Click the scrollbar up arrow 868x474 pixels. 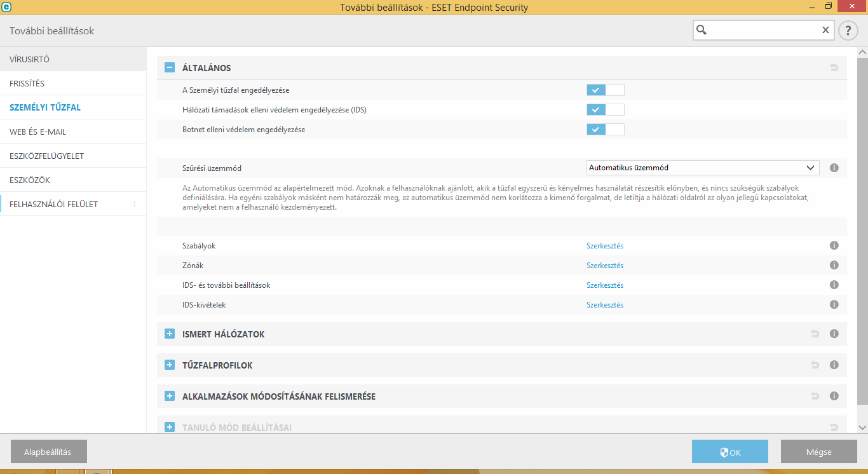coord(862,52)
